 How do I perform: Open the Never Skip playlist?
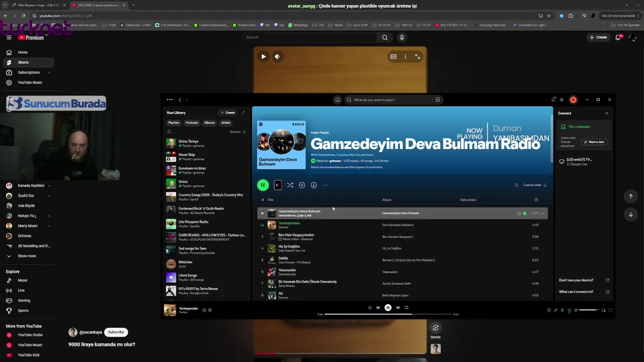click(x=206, y=157)
